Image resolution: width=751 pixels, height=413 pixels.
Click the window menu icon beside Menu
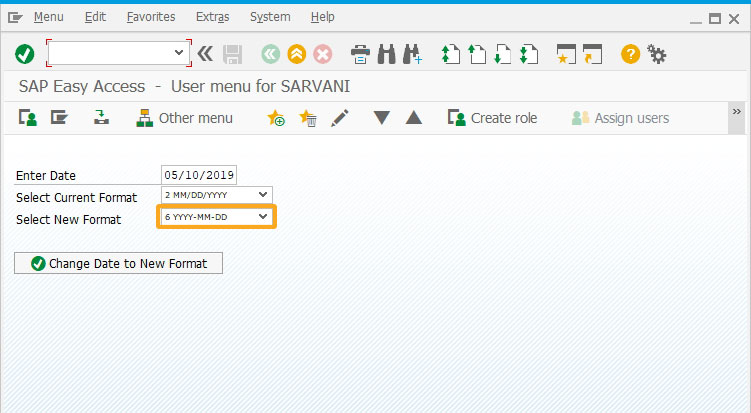[x=15, y=18]
